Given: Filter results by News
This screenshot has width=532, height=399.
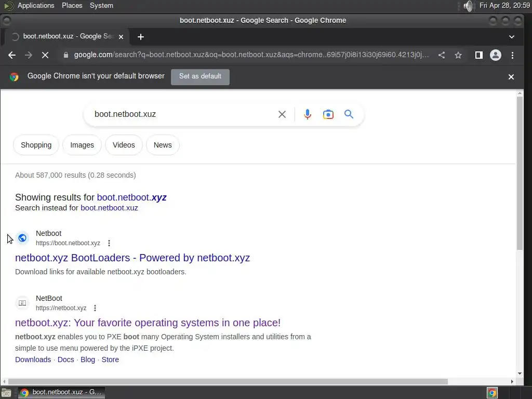Looking at the screenshot, I should (163, 145).
